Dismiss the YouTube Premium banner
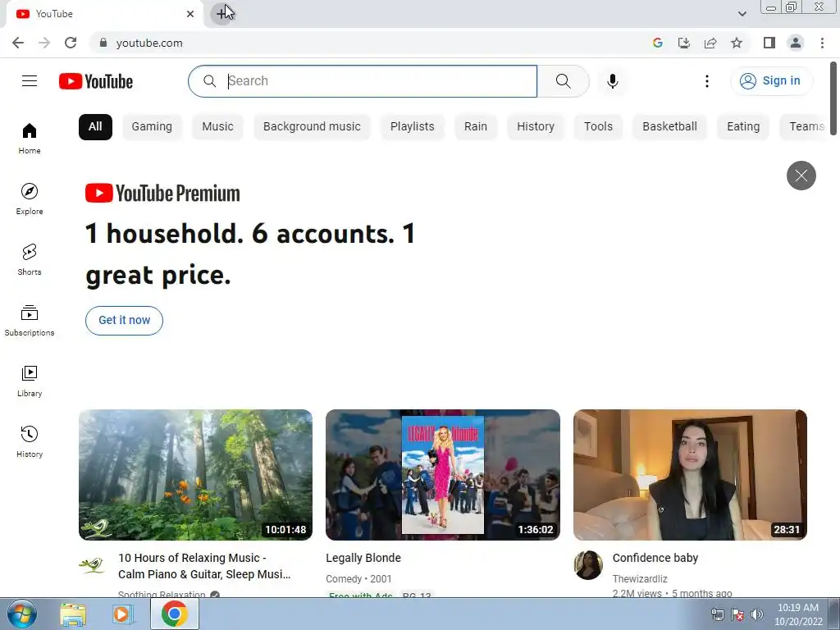The image size is (840, 630). [801, 176]
